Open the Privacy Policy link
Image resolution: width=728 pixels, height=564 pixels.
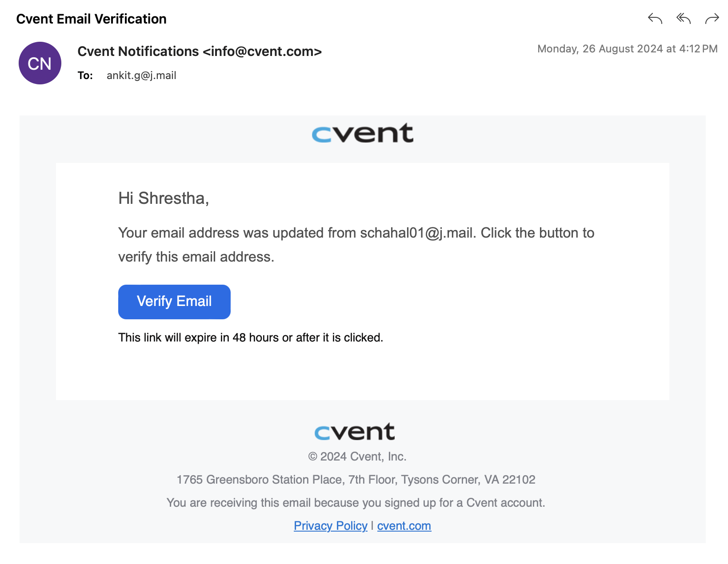click(331, 526)
